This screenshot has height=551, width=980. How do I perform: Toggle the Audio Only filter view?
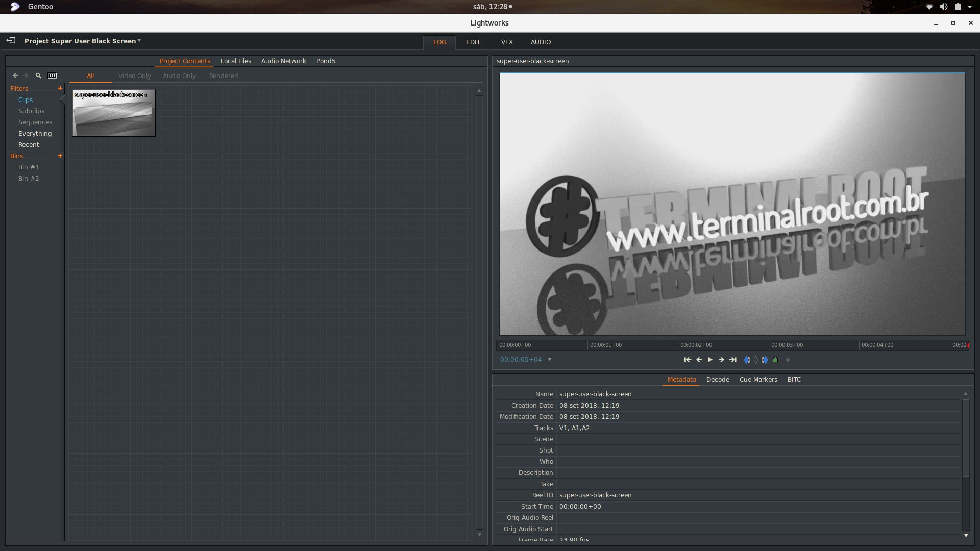[x=179, y=76]
